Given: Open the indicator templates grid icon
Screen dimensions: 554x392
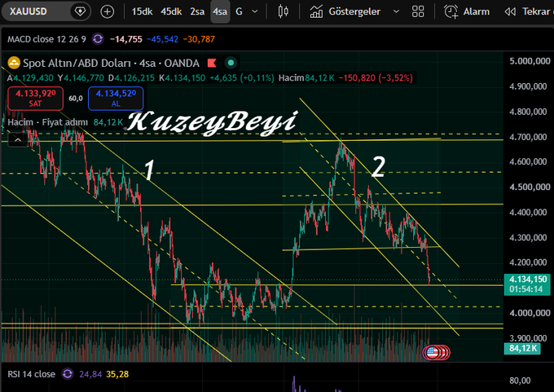Looking at the screenshot, I should click(418, 11).
